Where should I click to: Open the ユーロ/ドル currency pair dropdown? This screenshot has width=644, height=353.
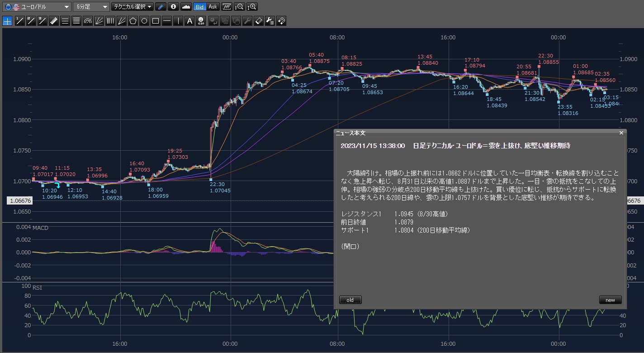coord(37,7)
